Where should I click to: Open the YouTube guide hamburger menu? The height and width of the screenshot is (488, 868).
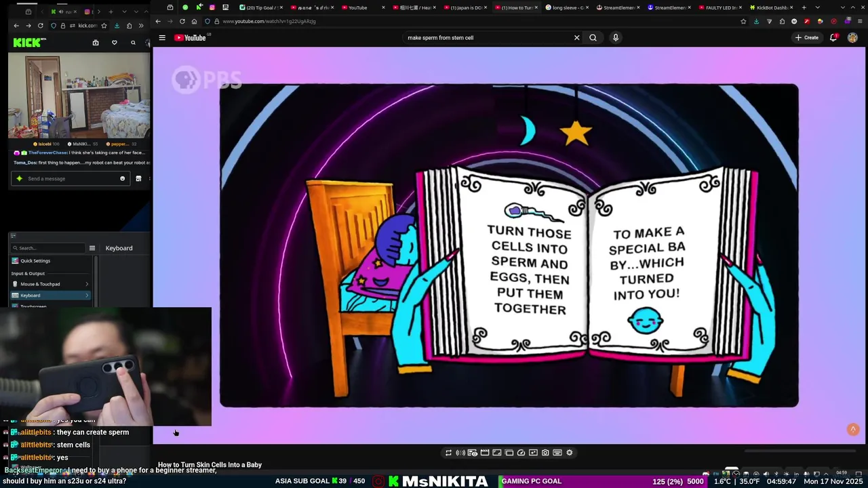click(x=162, y=38)
